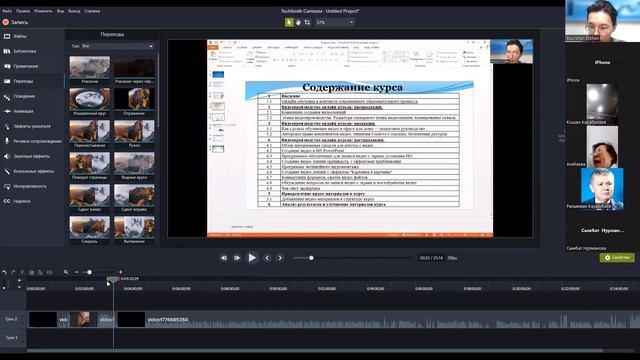Open the Эффекты указателя cursor effects tab
The image size is (640, 360).
tap(32, 126)
